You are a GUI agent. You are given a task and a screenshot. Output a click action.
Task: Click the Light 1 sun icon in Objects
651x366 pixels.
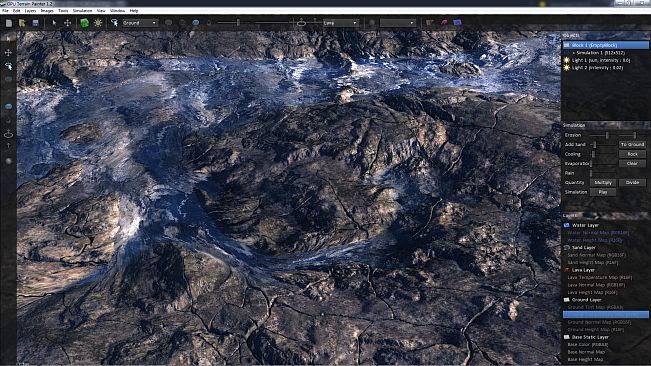(x=567, y=60)
